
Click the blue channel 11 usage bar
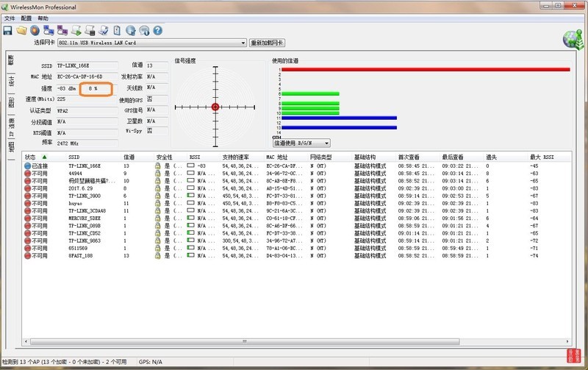339,118
